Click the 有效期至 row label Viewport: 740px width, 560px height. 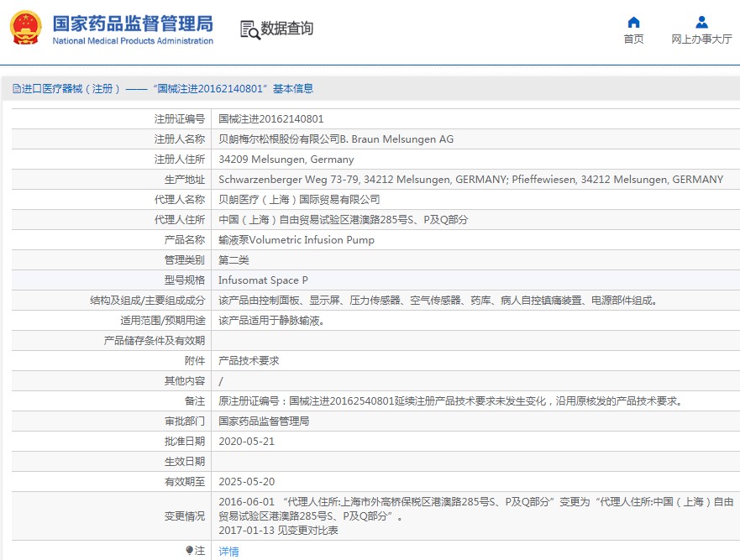click(x=185, y=482)
